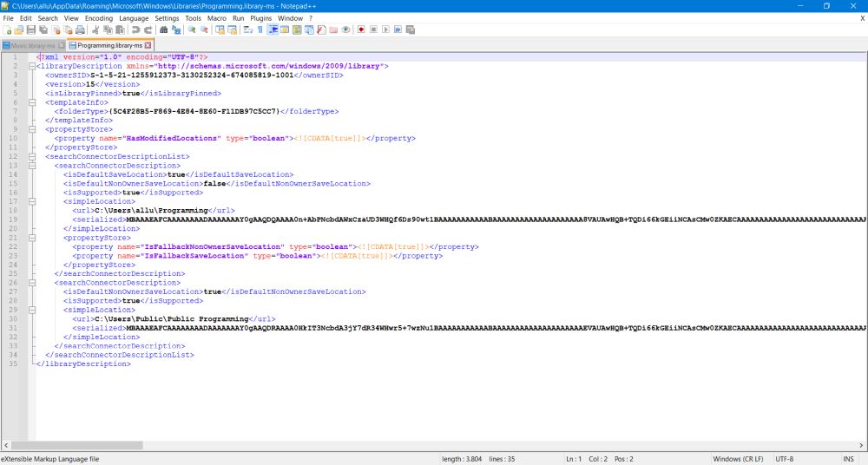Print the document using printer icon

point(80,29)
